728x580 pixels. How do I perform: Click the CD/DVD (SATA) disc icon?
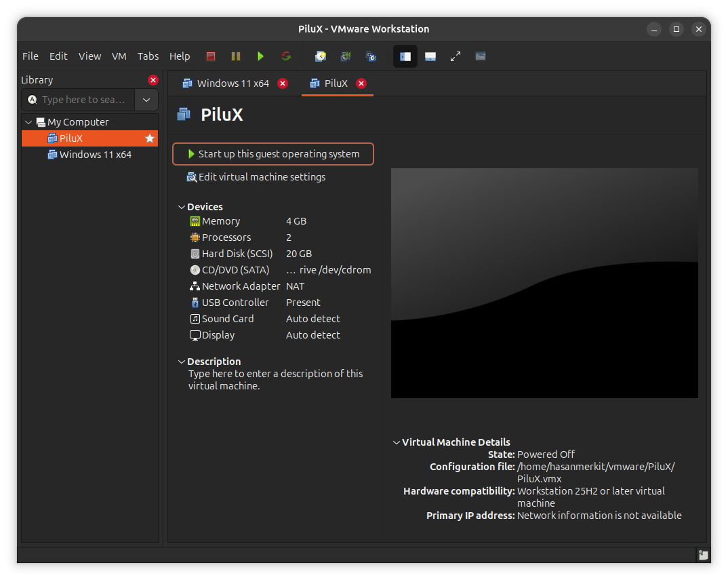tap(195, 270)
